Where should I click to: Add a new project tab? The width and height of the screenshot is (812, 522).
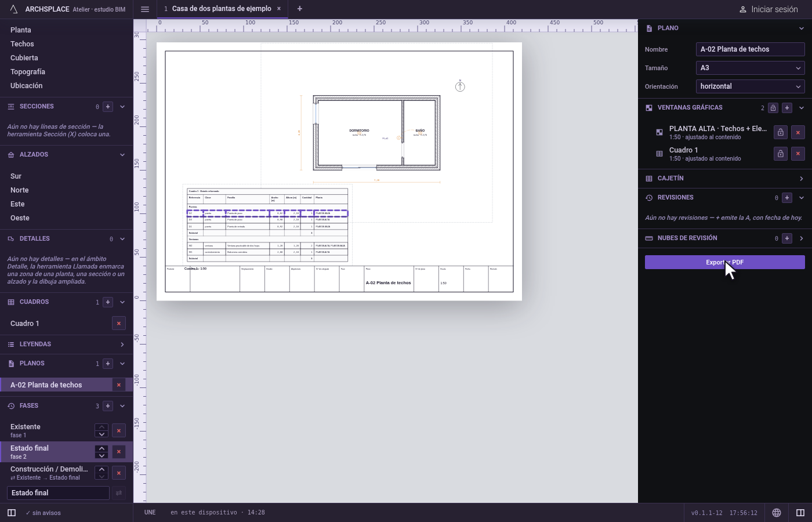pyautogui.click(x=299, y=9)
